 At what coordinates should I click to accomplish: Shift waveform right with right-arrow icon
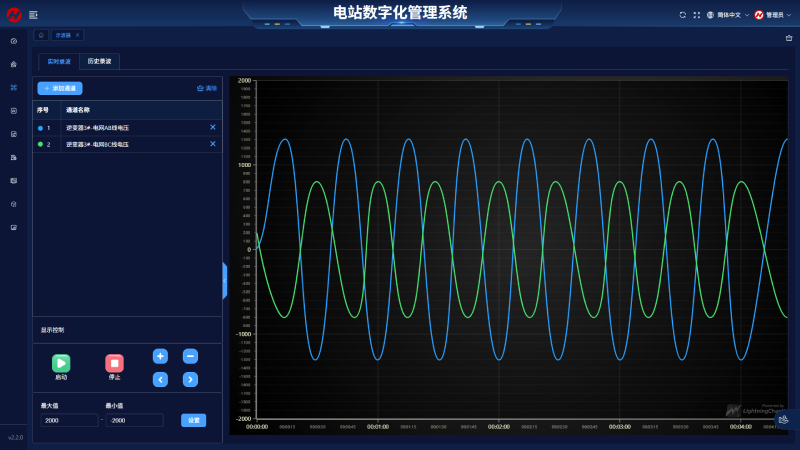point(190,379)
